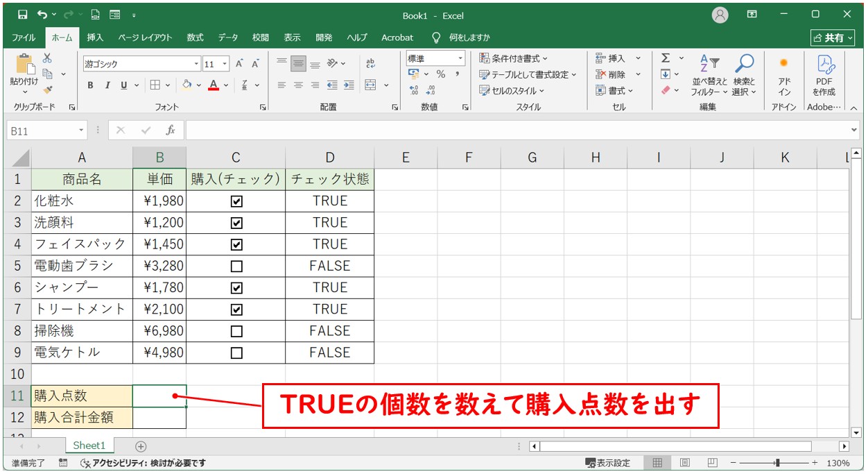Viewport: 868px width, 474px height.
Task: Expand the formula bar
Action: 854,130
